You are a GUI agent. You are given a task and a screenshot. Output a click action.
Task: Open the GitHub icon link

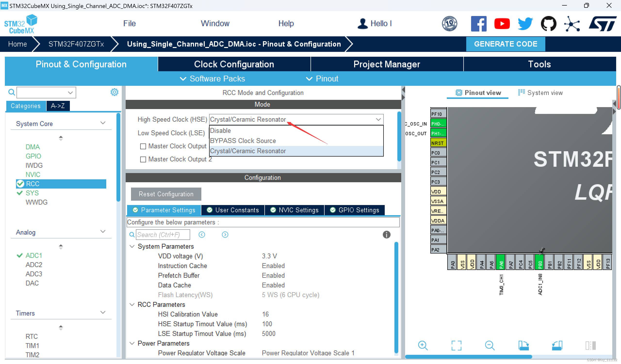click(x=548, y=24)
